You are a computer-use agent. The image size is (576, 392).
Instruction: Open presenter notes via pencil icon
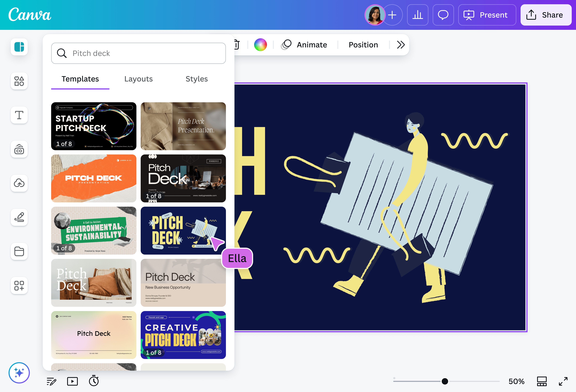coord(51,381)
